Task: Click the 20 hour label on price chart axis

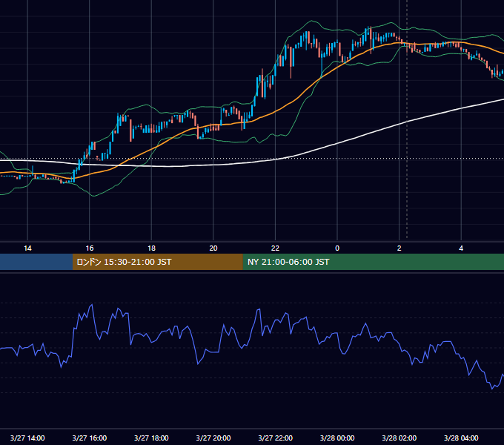Action: click(213, 248)
